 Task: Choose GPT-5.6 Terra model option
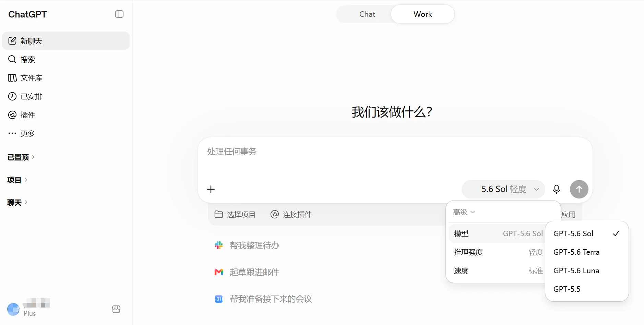[x=587, y=252]
